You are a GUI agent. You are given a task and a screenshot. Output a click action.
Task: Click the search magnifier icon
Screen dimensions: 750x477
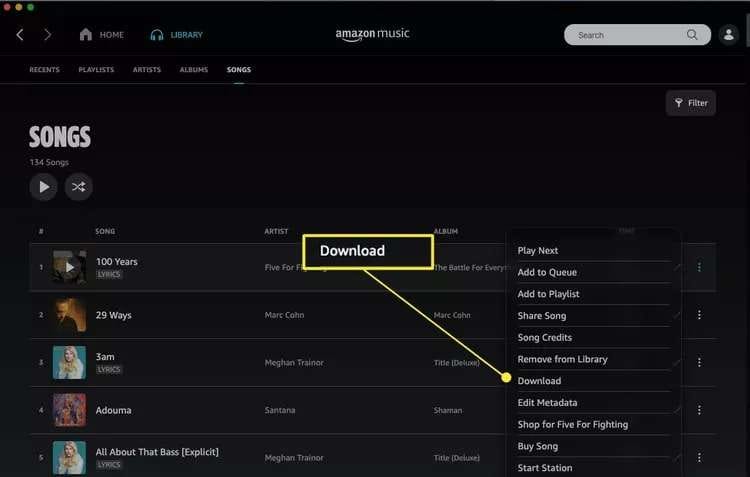click(x=692, y=34)
